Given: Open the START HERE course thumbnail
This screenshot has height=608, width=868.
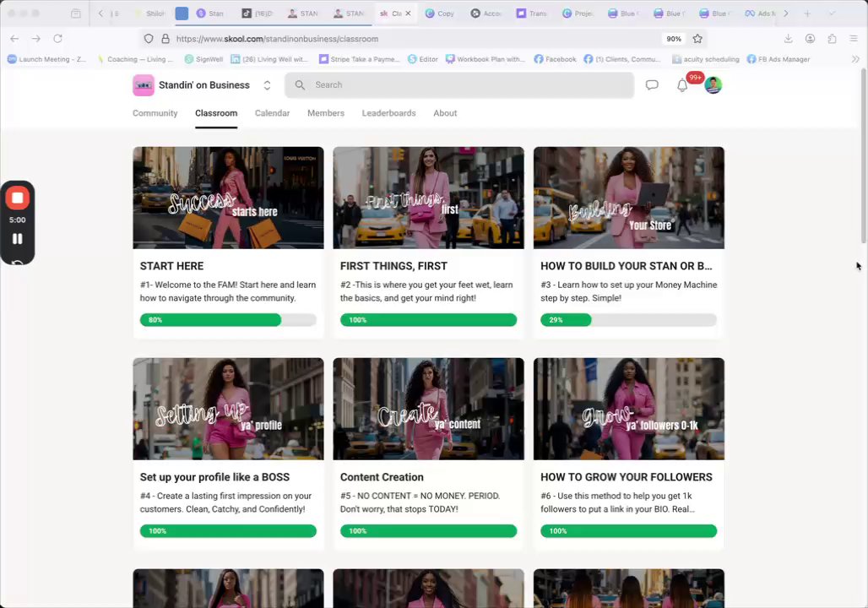Looking at the screenshot, I should click(228, 198).
